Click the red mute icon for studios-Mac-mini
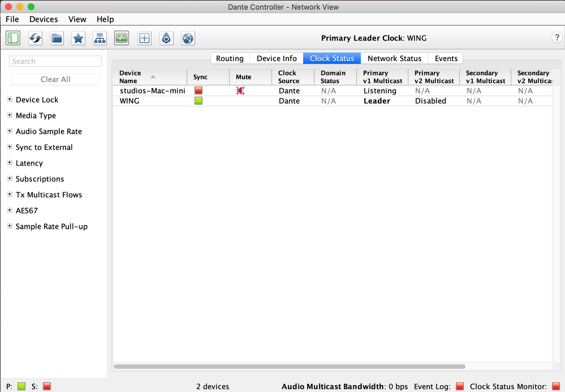The width and height of the screenshot is (565, 392). 240,91
